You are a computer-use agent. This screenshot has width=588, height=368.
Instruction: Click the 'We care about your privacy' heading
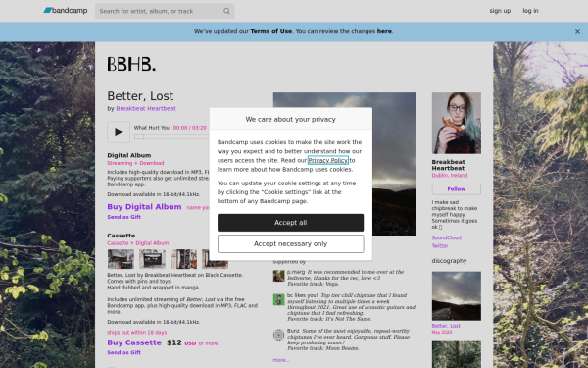point(291,119)
